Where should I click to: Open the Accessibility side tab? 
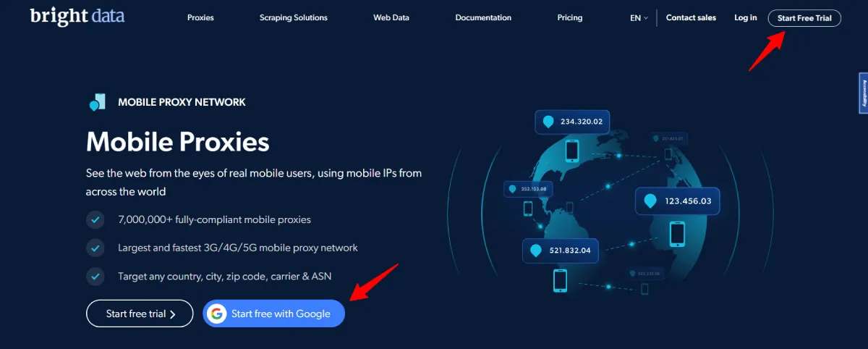863,93
